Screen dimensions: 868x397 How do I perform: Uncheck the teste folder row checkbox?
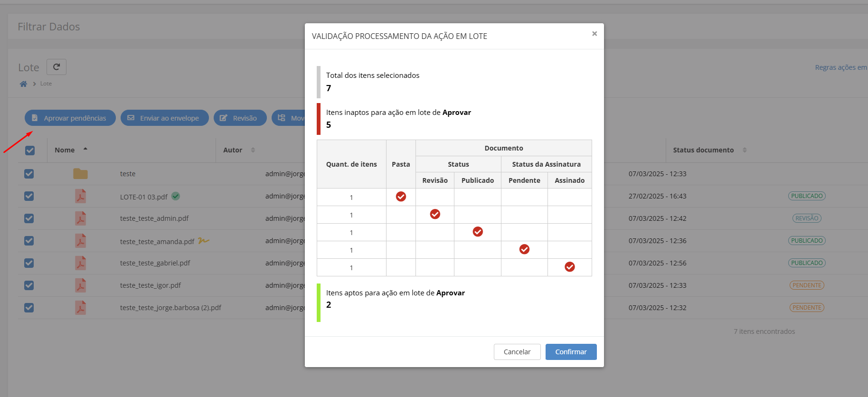tap(29, 174)
